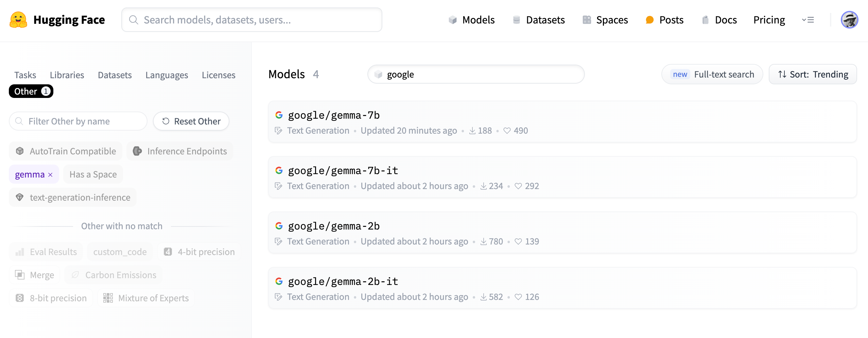Image resolution: width=868 pixels, height=338 pixels.
Task: Switch to the Libraries filter tab
Action: (67, 75)
